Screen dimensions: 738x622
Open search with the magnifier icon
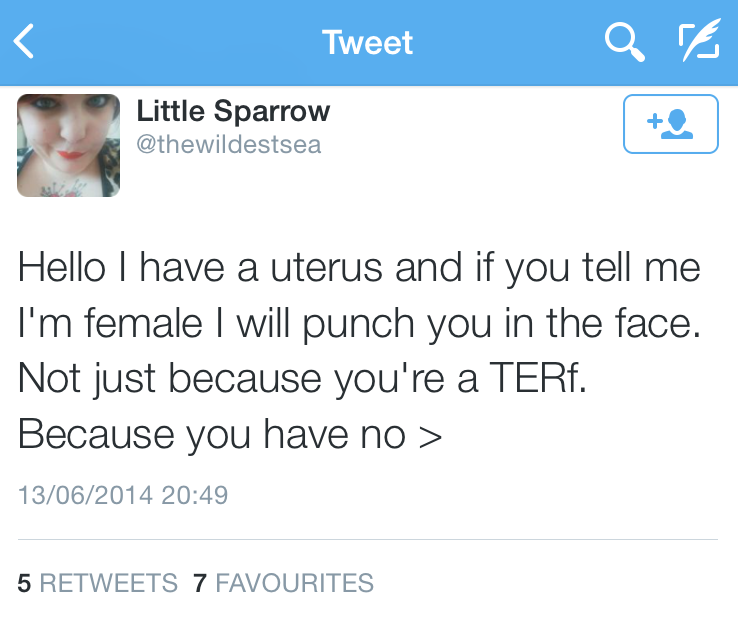click(624, 42)
